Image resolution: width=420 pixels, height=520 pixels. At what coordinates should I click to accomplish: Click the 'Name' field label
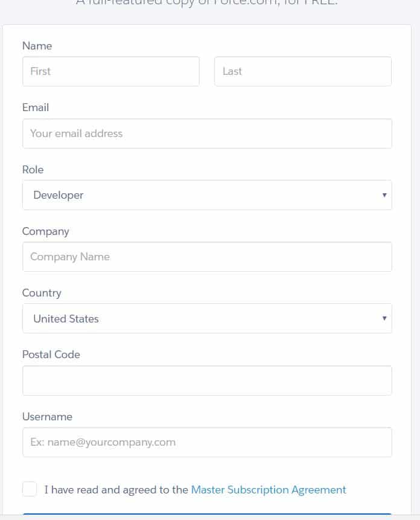pyautogui.click(x=37, y=46)
